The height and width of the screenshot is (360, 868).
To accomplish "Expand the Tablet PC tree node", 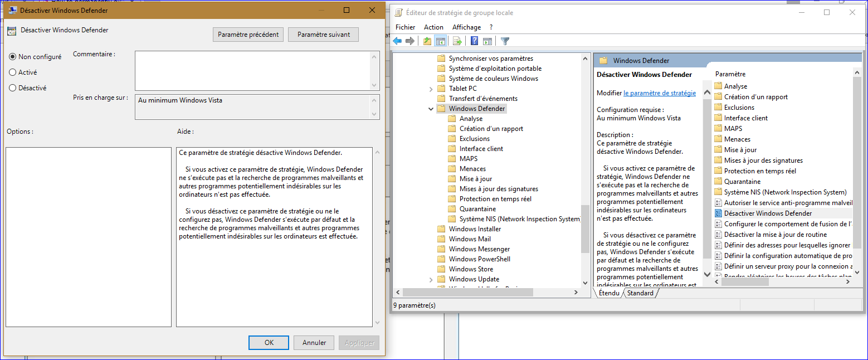I will (x=431, y=89).
